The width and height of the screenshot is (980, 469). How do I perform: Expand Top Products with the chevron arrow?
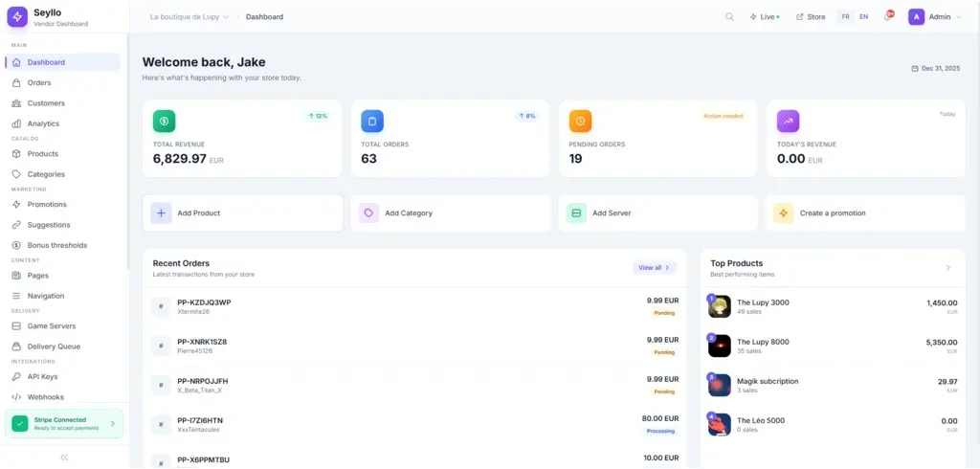[x=948, y=268]
